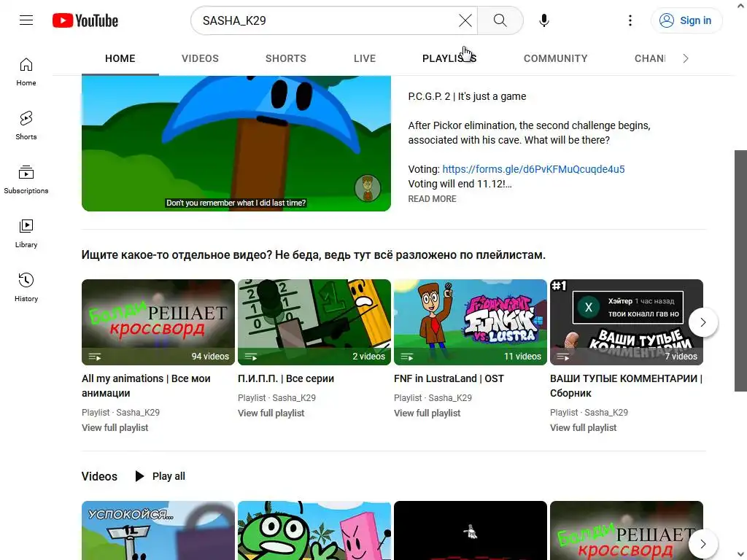The image size is (747, 560).
Task: Switch to the partly hidden CHANNELS tab
Action: coord(650,58)
